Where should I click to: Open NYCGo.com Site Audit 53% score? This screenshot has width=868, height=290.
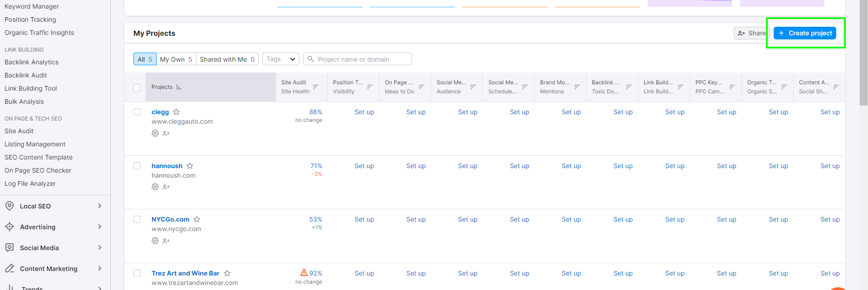pos(316,219)
